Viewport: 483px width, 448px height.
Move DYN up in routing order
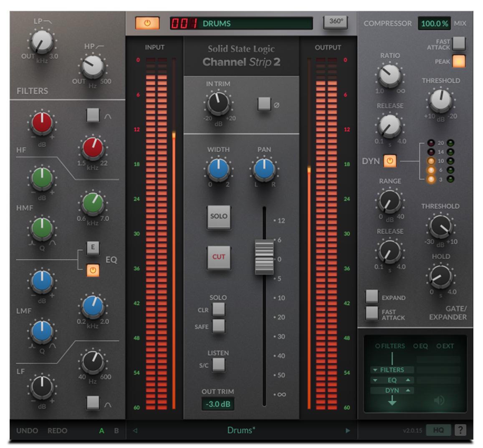coord(408,390)
